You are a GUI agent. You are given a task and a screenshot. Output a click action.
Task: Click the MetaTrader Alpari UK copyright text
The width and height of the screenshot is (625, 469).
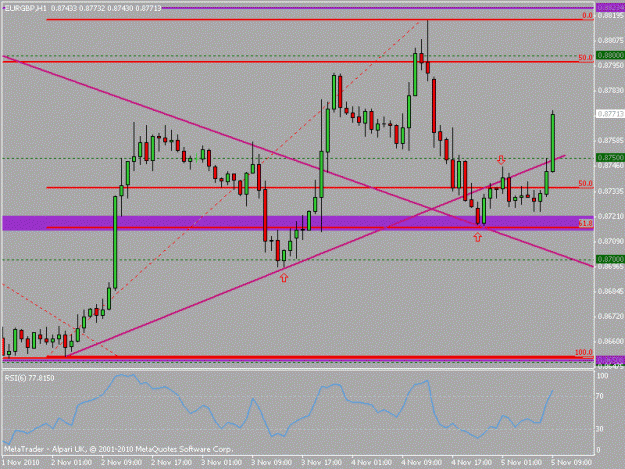click(x=118, y=449)
